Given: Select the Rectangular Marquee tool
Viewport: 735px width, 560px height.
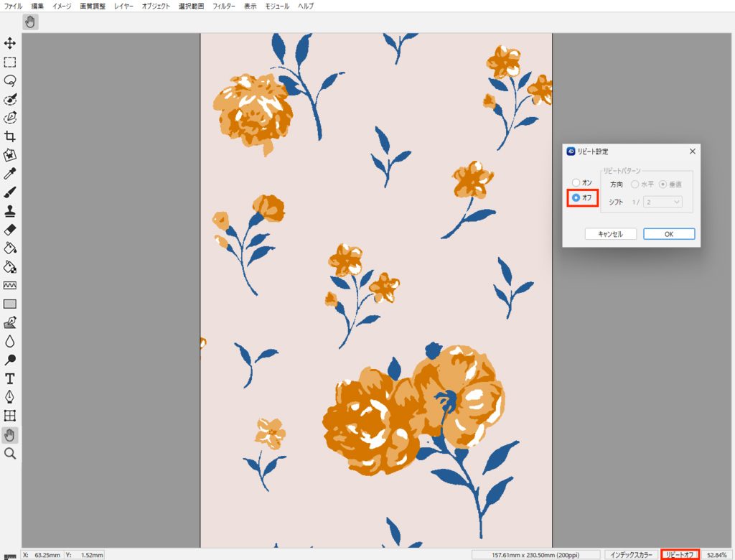Looking at the screenshot, I should point(10,62).
